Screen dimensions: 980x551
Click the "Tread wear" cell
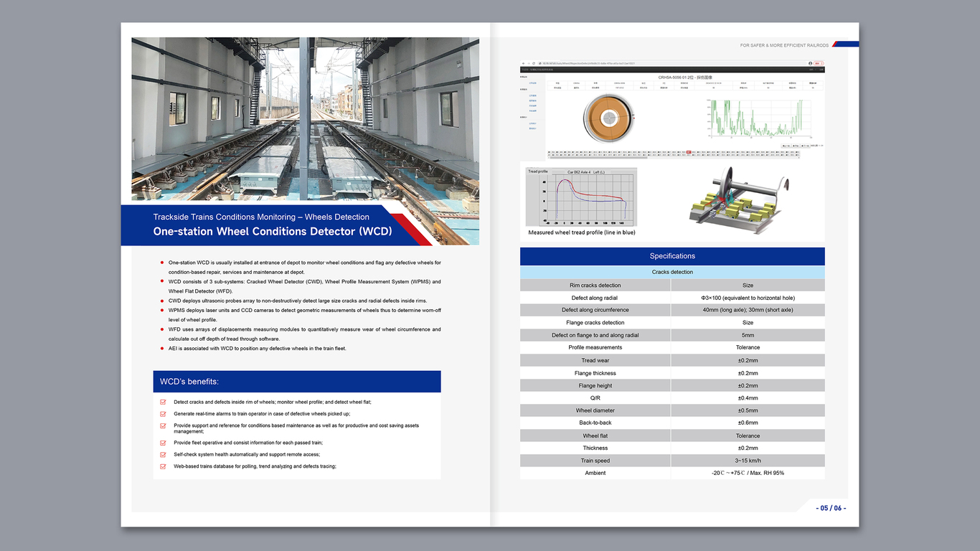595,360
